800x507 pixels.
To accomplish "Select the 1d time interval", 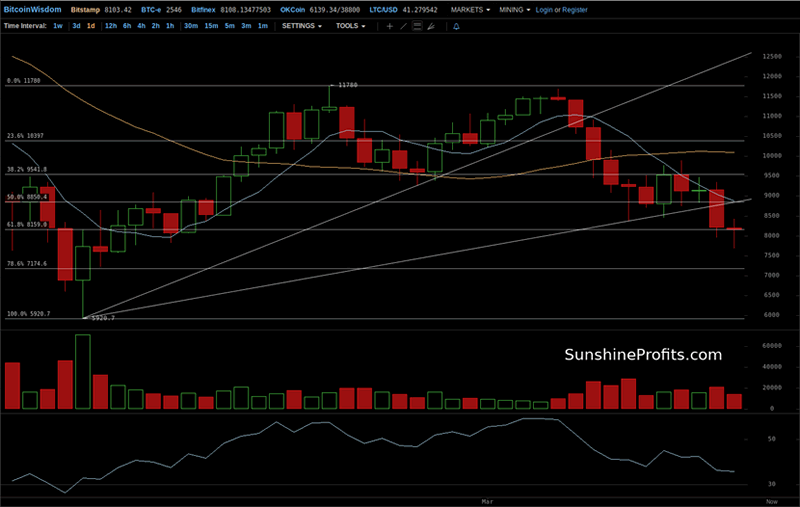I will point(91,26).
